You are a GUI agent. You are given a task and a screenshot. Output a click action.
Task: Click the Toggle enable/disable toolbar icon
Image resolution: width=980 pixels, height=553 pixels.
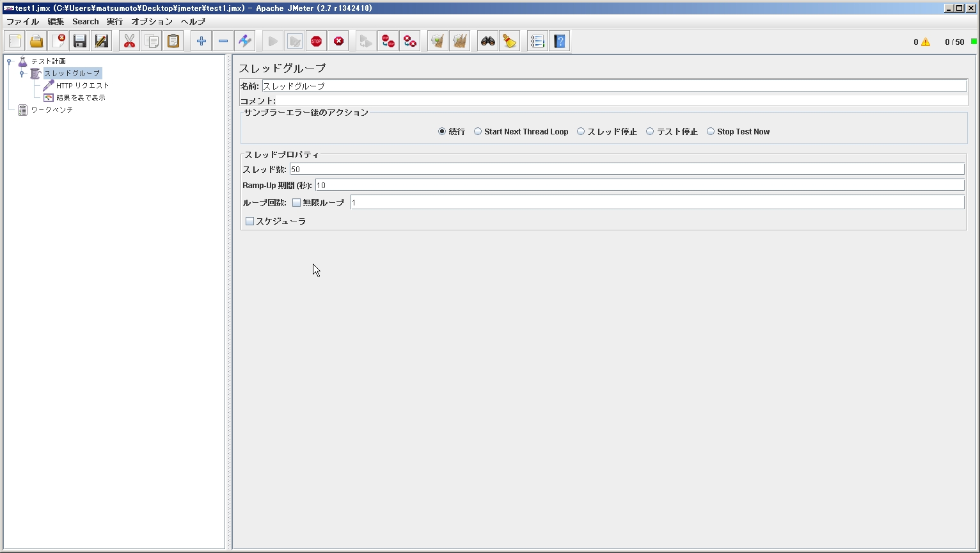(245, 41)
